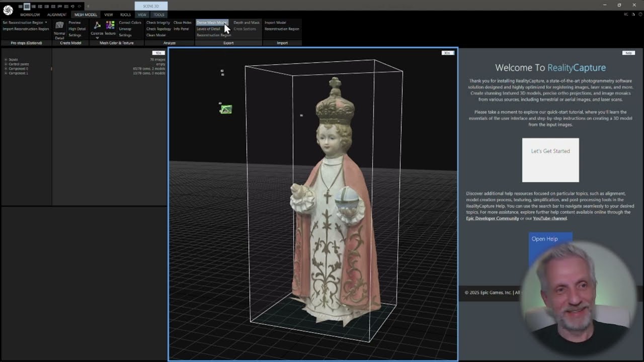Click the SCENE 3D context header
644x362 pixels.
(151, 6)
